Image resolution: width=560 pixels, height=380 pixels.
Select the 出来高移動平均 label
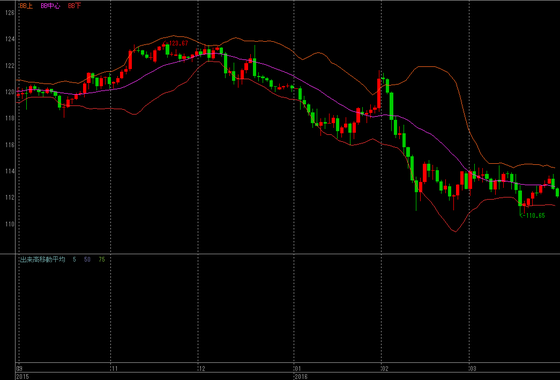[42, 260]
